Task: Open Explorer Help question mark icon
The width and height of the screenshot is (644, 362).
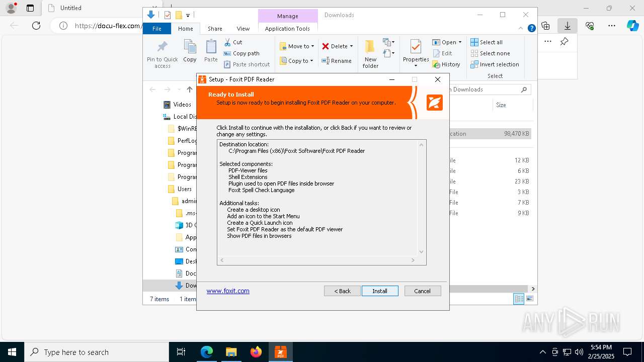Action: (x=531, y=29)
